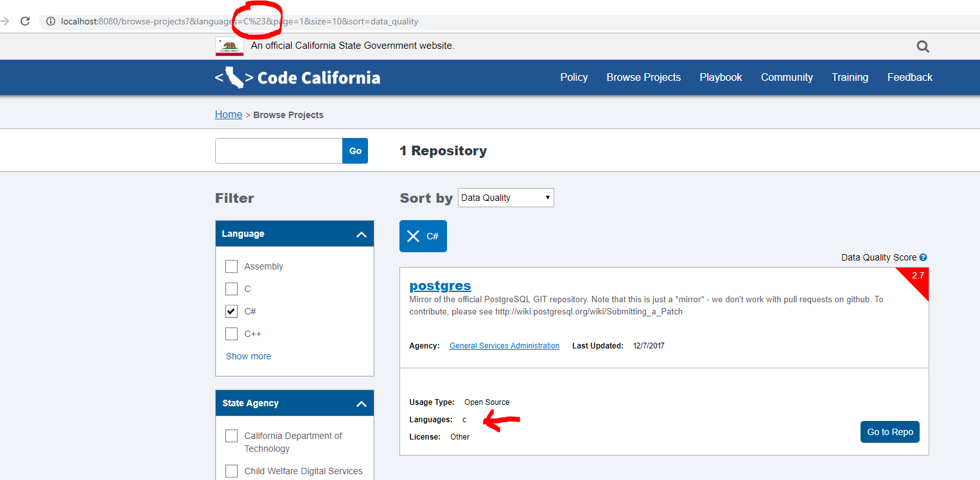Open the postgres repository link
Screen dimensions: 980x480
click(440, 286)
